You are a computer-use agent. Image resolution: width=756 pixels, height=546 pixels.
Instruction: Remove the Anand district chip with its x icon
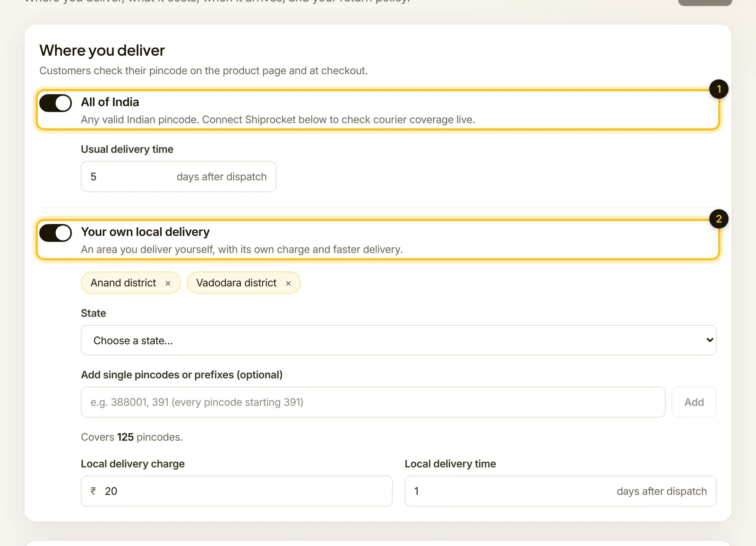pos(168,283)
